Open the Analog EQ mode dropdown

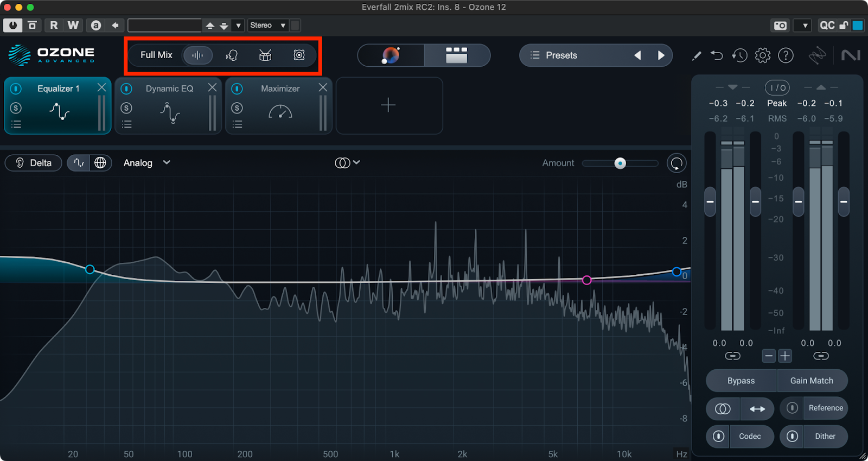click(147, 163)
